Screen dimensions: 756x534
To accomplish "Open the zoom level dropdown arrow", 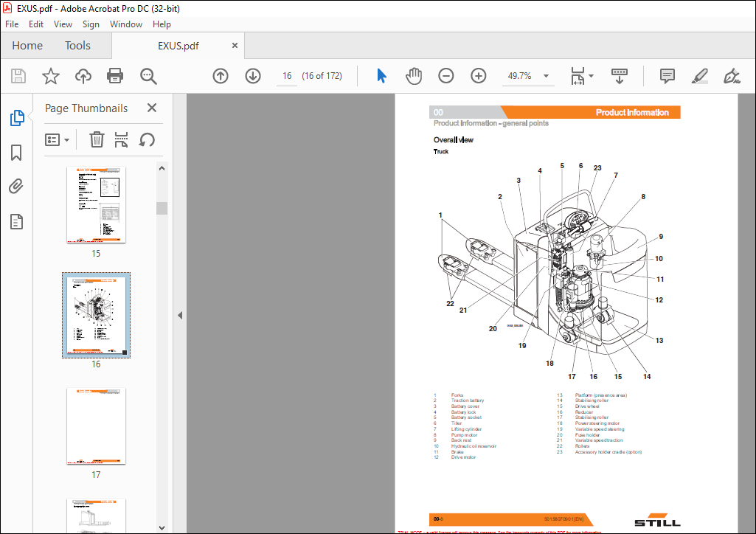I will (547, 76).
